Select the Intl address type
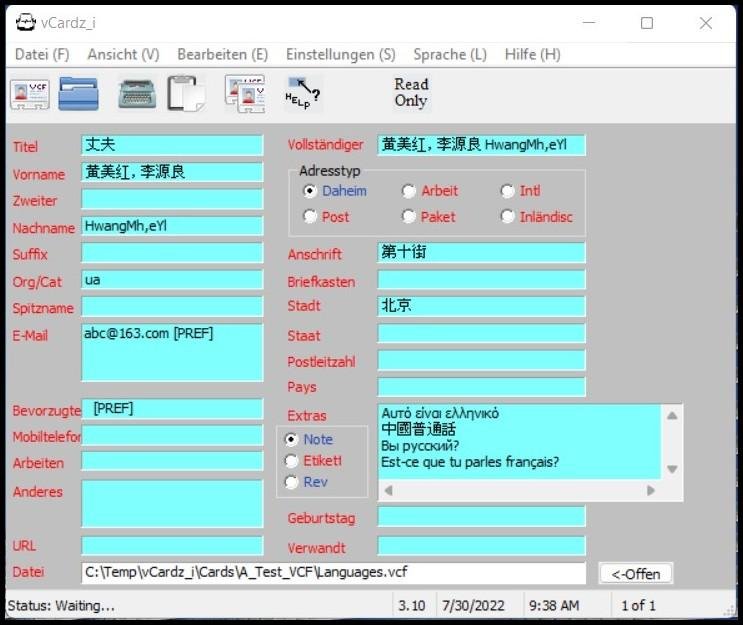 pos(520,191)
